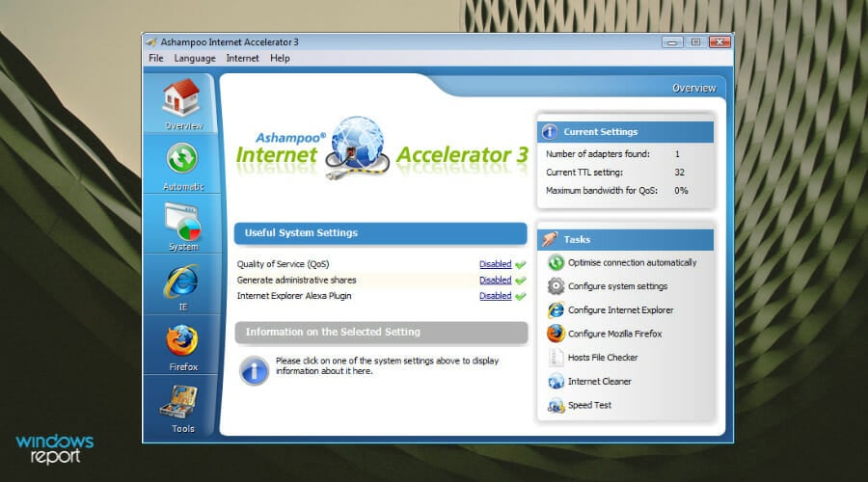868x482 pixels.
Task: Click the Hosts File Checker document icon
Action: 556,358
